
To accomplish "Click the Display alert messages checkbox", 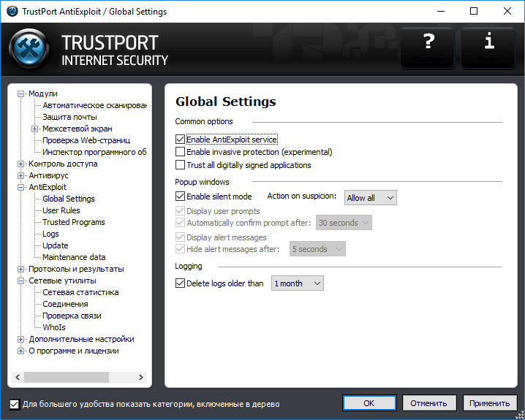I will coord(180,237).
